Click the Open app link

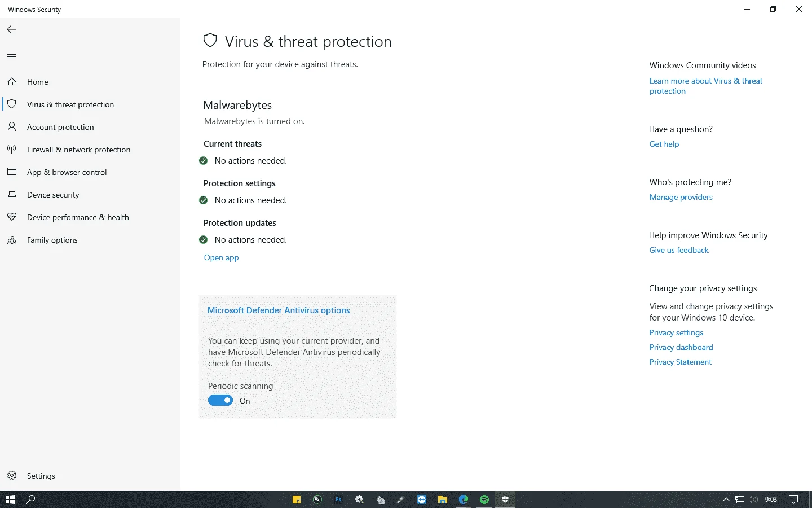coord(221,257)
